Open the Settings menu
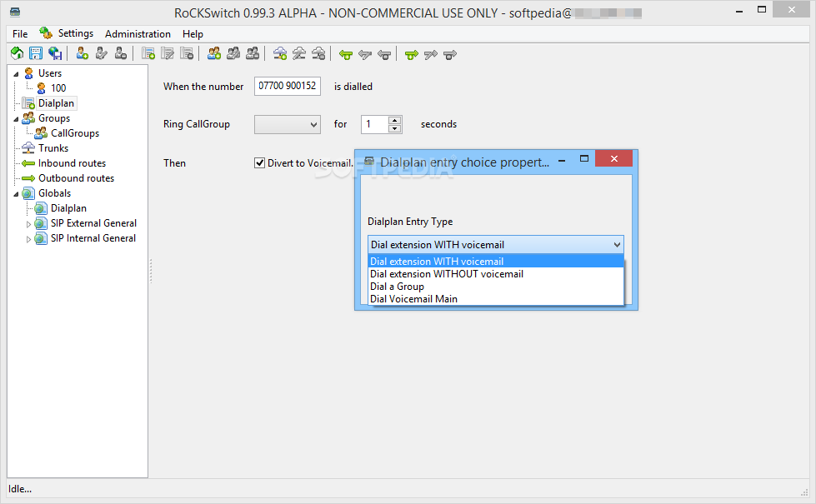The width and height of the screenshot is (816, 504). click(76, 33)
